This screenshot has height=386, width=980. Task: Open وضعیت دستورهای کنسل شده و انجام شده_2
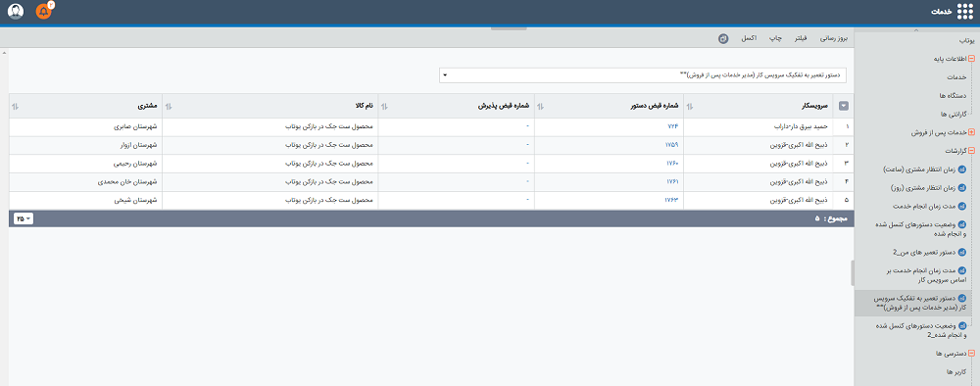pos(920,330)
